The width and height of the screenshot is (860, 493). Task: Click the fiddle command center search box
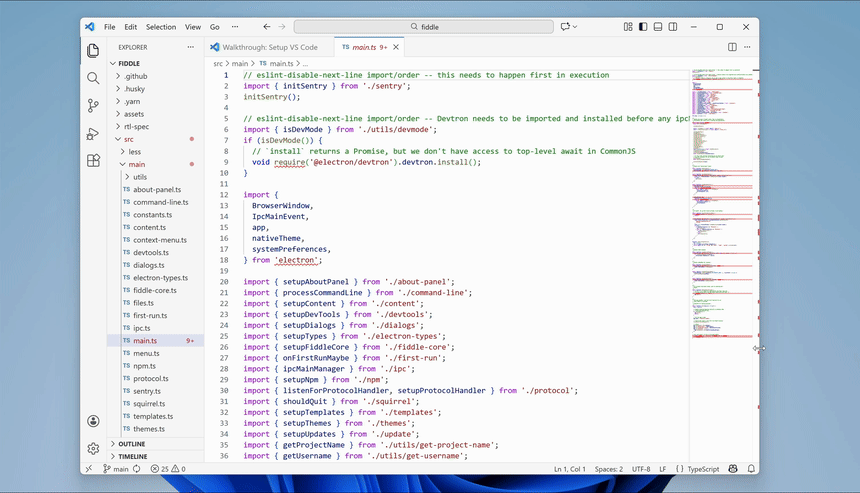[423, 27]
